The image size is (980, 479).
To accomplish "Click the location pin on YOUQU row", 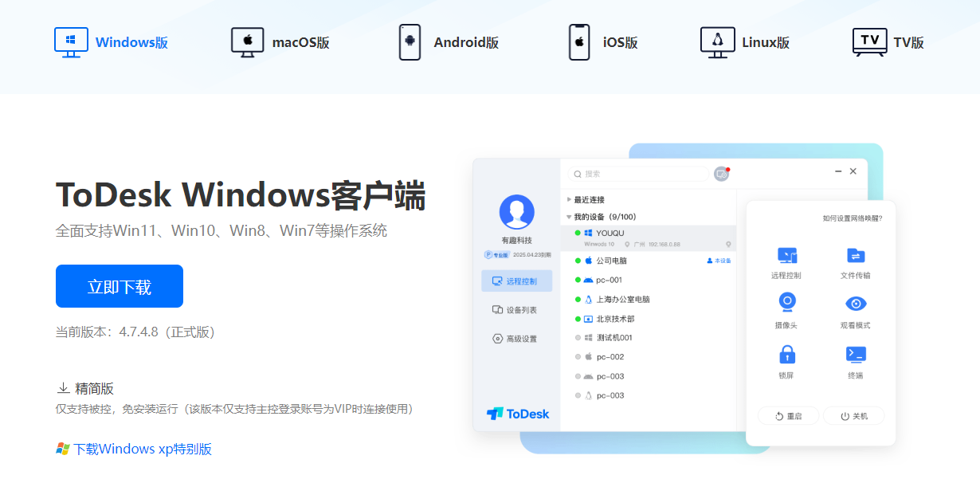I will click(728, 244).
